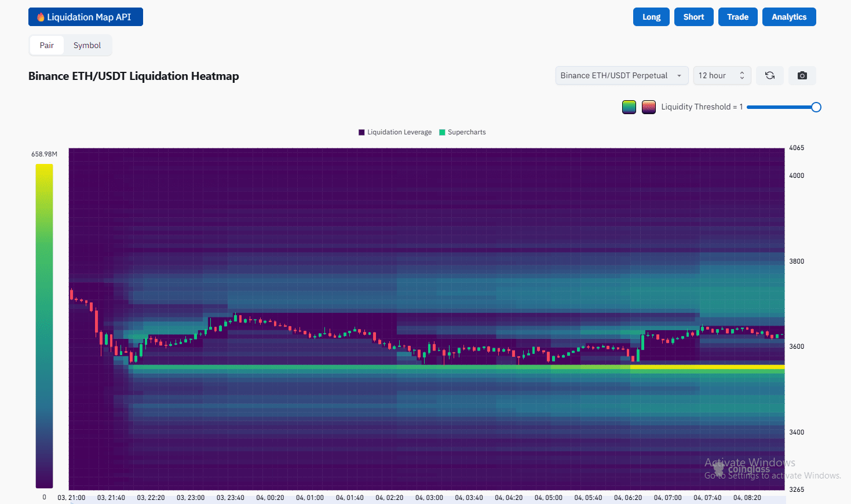
Task: Toggle Supercharts legend series
Action: tap(462, 132)
